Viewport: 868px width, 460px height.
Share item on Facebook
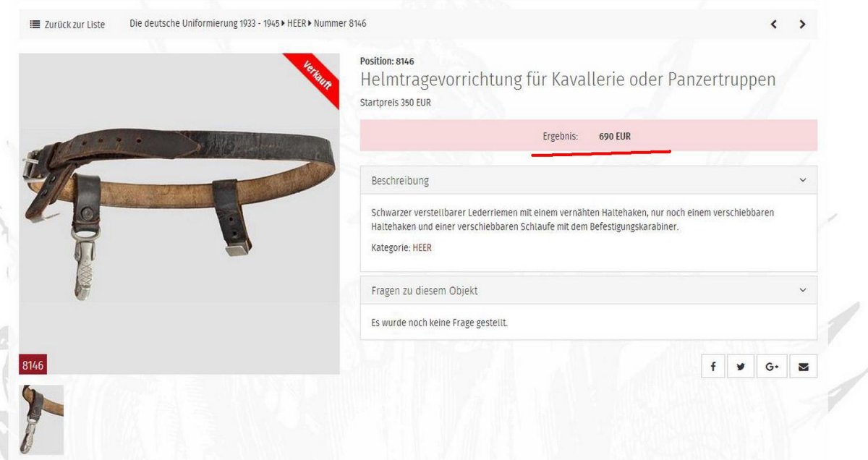(x=712, y=367)
